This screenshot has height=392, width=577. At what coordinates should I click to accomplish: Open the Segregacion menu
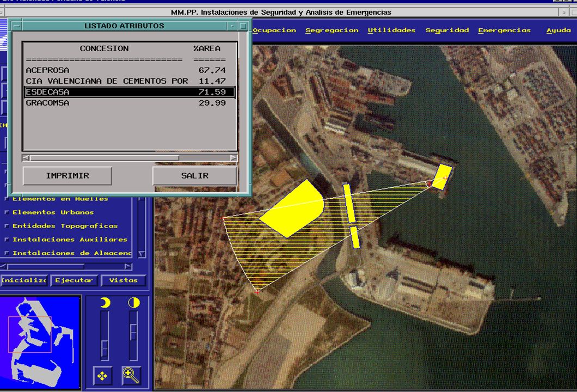[x=332, y=30]
